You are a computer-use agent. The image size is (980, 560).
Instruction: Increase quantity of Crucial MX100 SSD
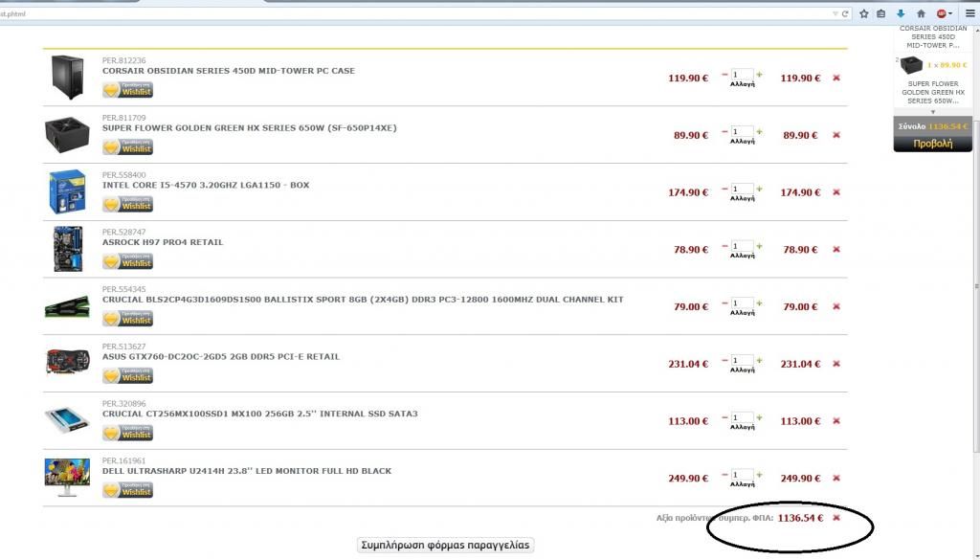pyautogui.click(x=760, y=417)
